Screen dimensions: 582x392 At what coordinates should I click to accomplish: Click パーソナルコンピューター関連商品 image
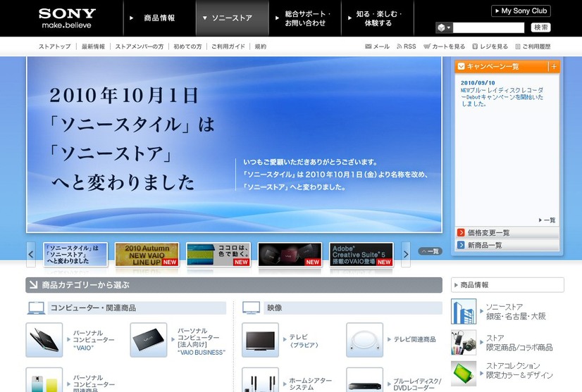(x=44, y=380)
